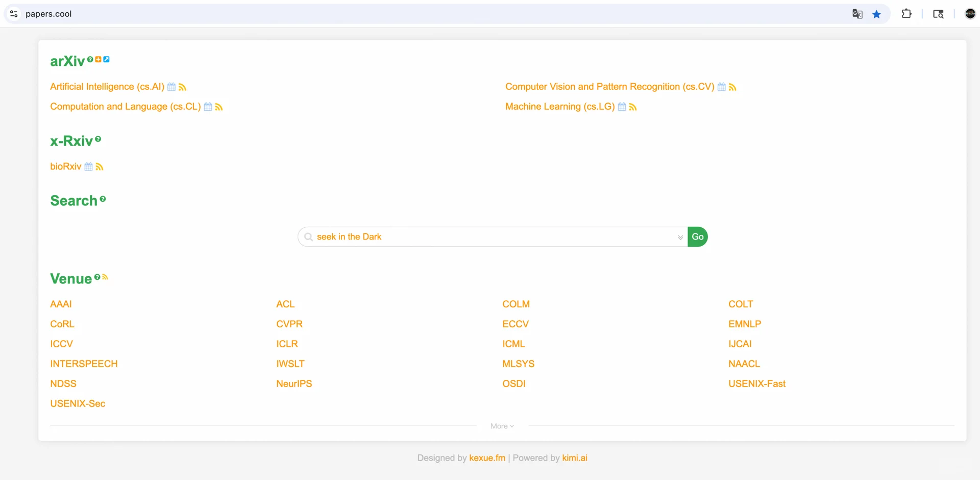
Task: Open the CoRL venue link
Action: pyautogui.click(x=62, y=324)
